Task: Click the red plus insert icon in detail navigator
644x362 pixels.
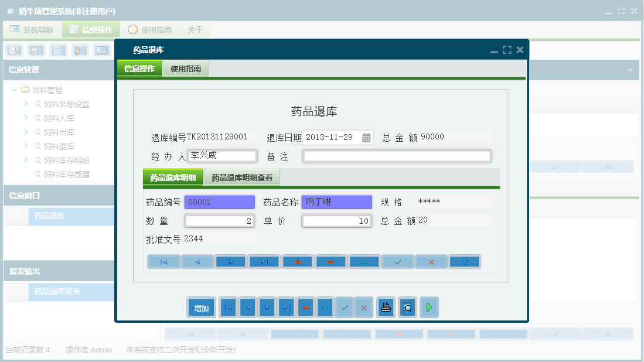Action: point(298,261)
